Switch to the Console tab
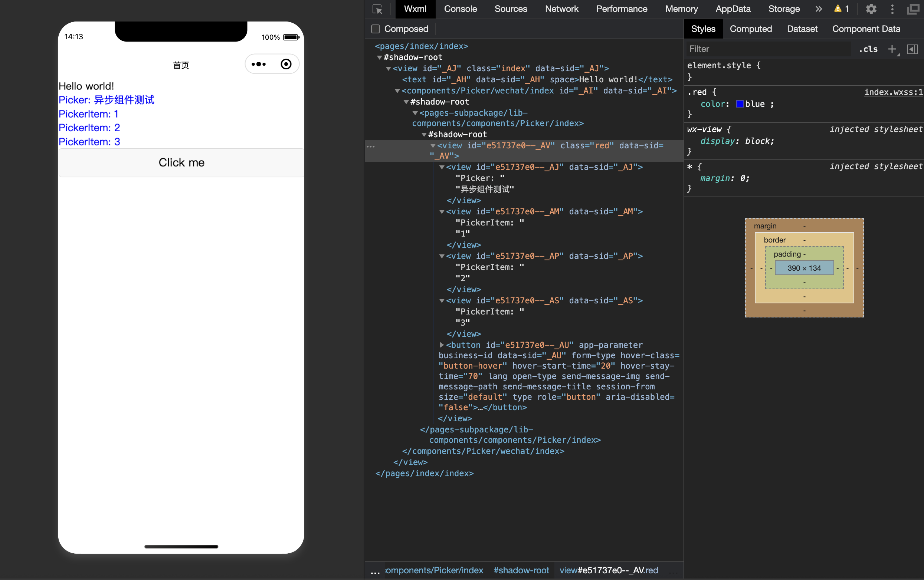Screen dimensions: 924x580 [460, 9]
